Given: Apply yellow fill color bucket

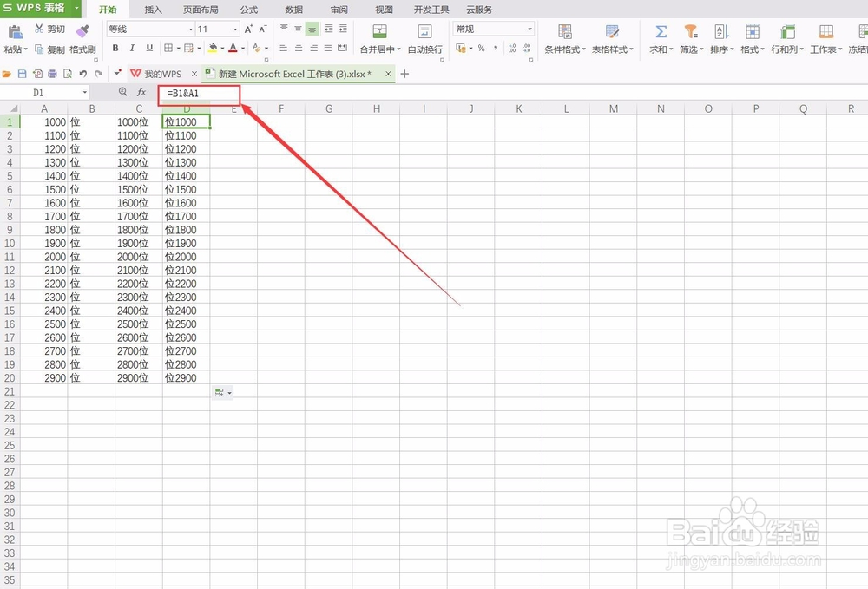Looking at the screenshot, I should click(213, 48).
